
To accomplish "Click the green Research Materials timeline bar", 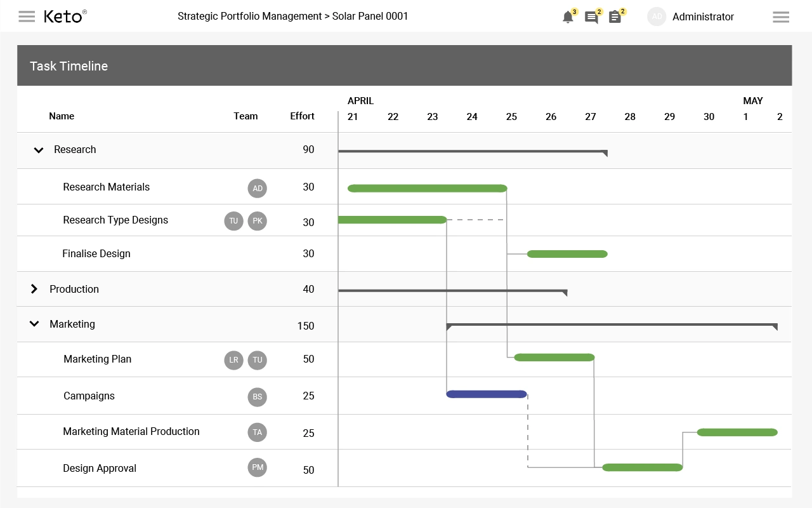I will click(x=428, y=189).
